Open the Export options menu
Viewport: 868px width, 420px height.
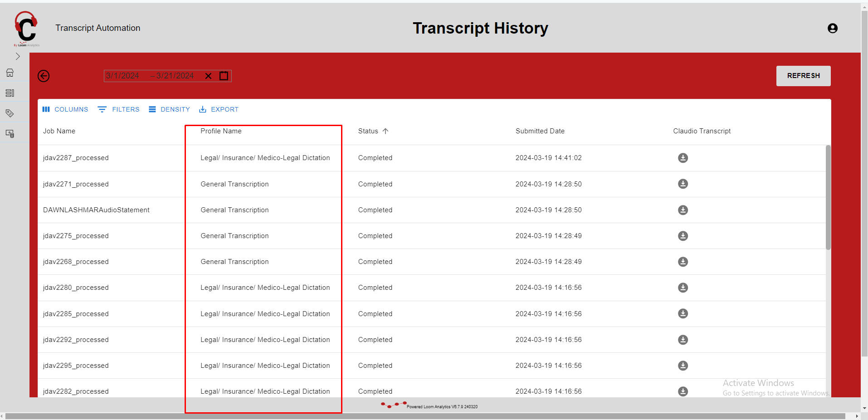coord(219,109)
